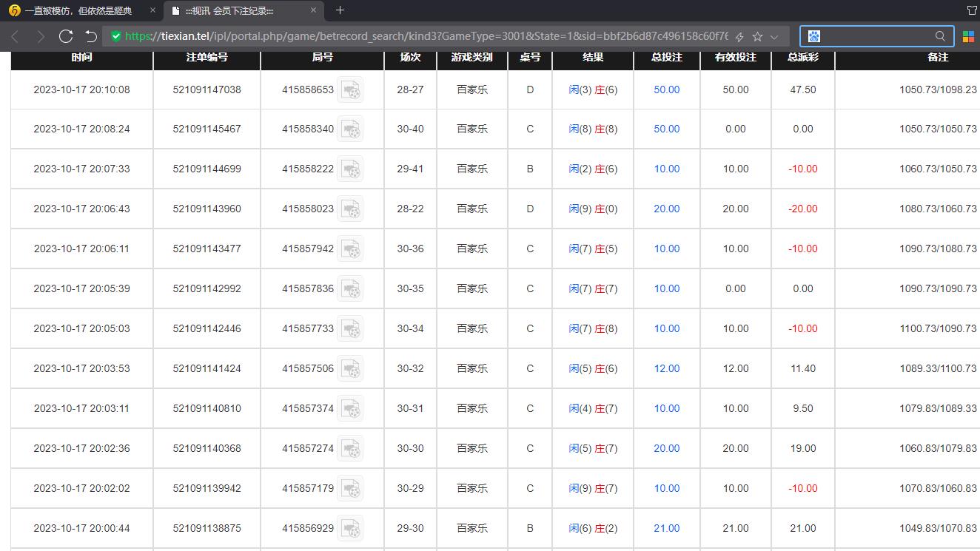This screenshot has height=551, width=980.
Task: Open video replay icon for round 415857179
Action: coord(350,489)
